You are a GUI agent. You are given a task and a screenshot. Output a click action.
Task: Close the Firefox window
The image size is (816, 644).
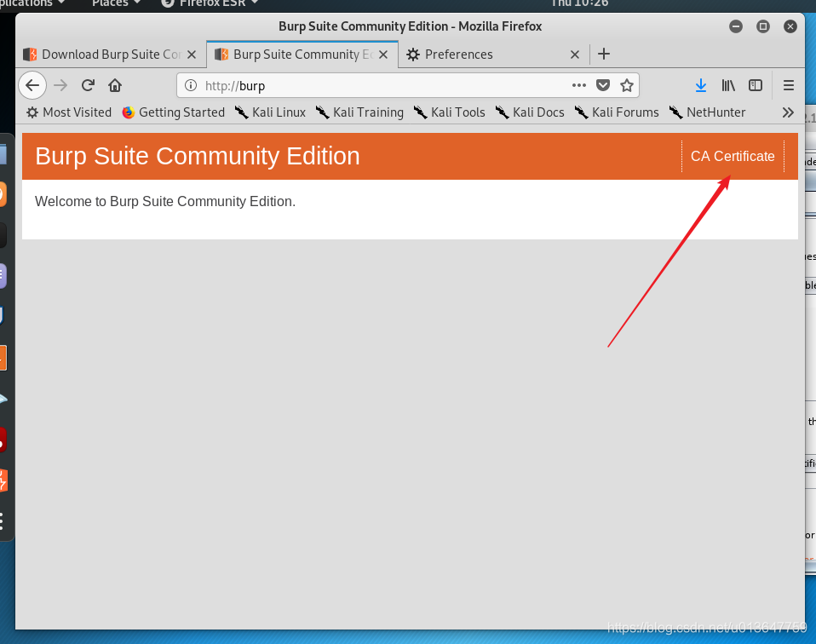pos(790,26)
